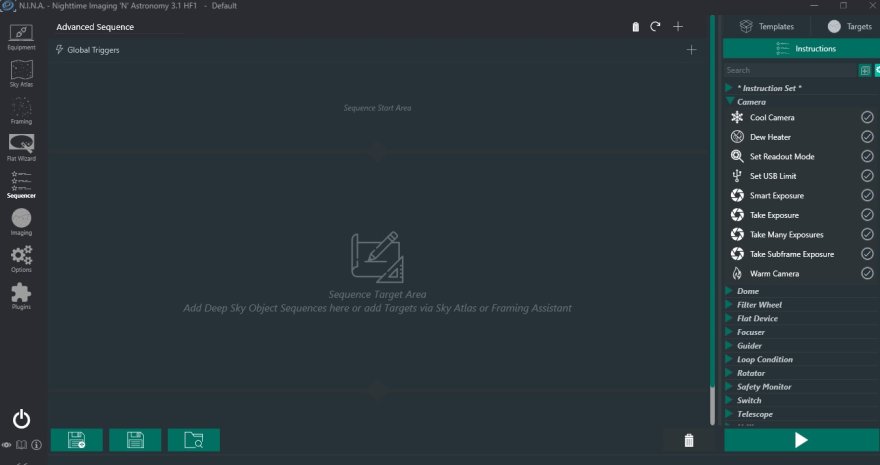The width and height of the screenshot is (880, 465).
Task: Toggle the checkmark for Set Readout Mode
Action: [x=867, y=156]
